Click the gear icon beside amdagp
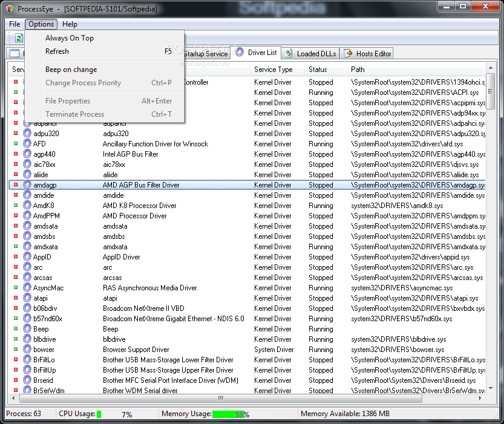 [27, 184]
